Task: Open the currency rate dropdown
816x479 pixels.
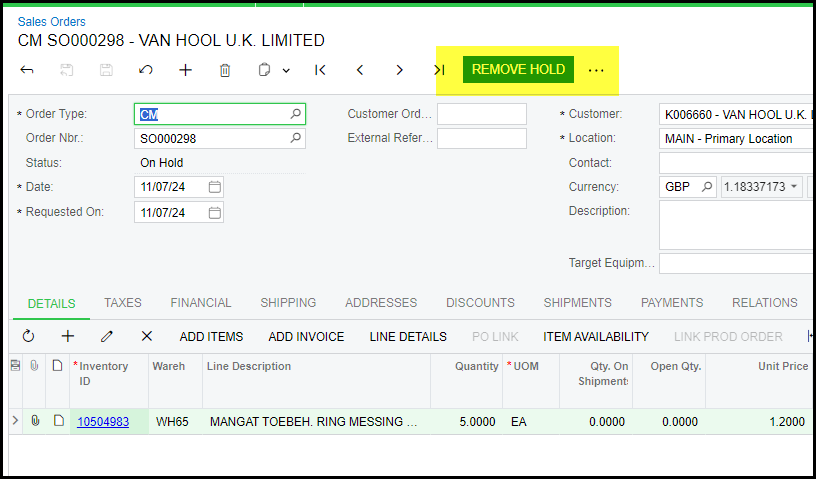Action: (x=795, y=187)
